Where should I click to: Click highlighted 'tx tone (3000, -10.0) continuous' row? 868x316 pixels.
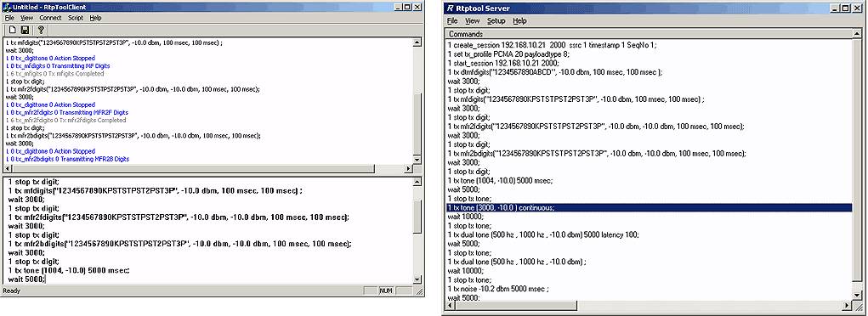tap(650, 207)
